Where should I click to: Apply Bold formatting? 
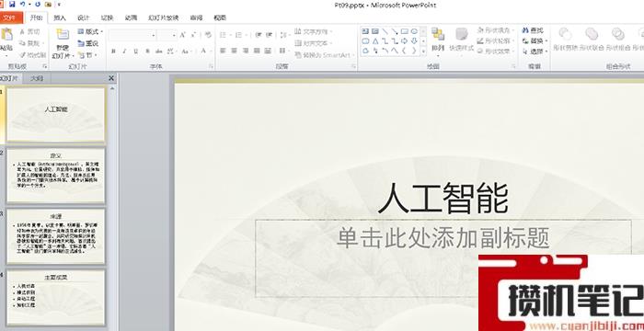tap(113, 51)
